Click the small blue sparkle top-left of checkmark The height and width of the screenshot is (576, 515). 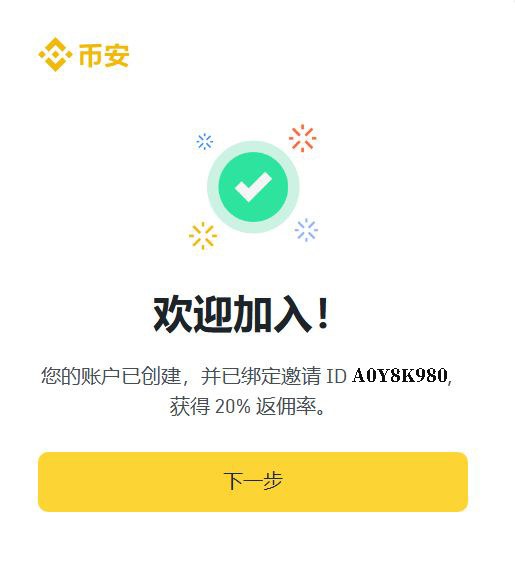pos(205,141)
